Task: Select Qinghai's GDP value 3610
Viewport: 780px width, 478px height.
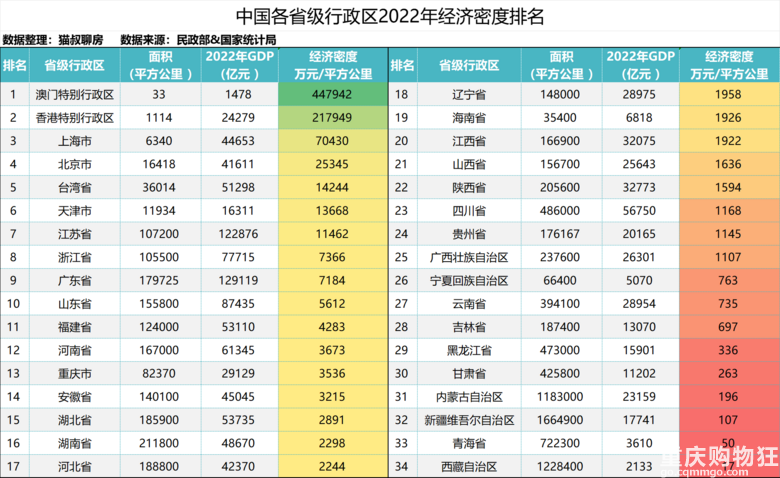Action: [640, 443]
